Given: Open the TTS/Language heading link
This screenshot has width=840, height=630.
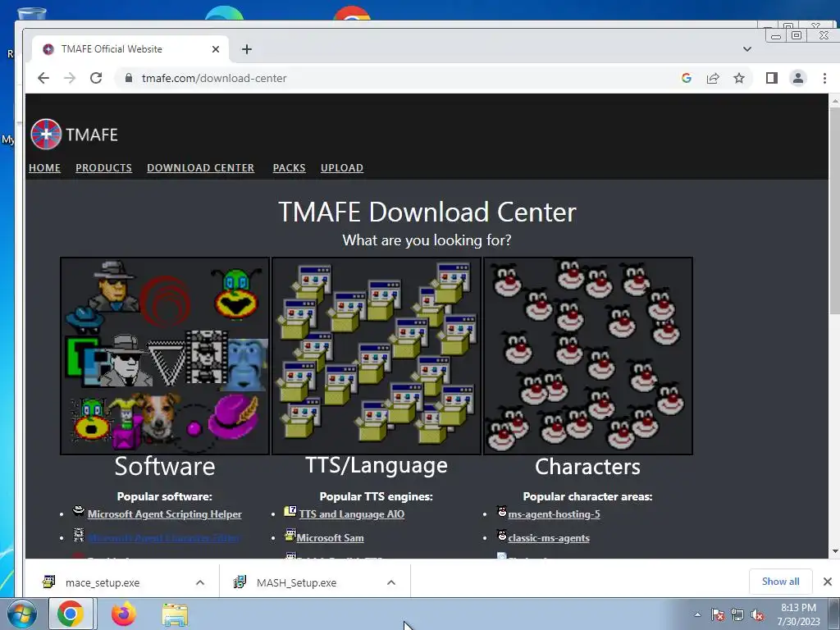Looking at the screenshot, I should 376,465.
